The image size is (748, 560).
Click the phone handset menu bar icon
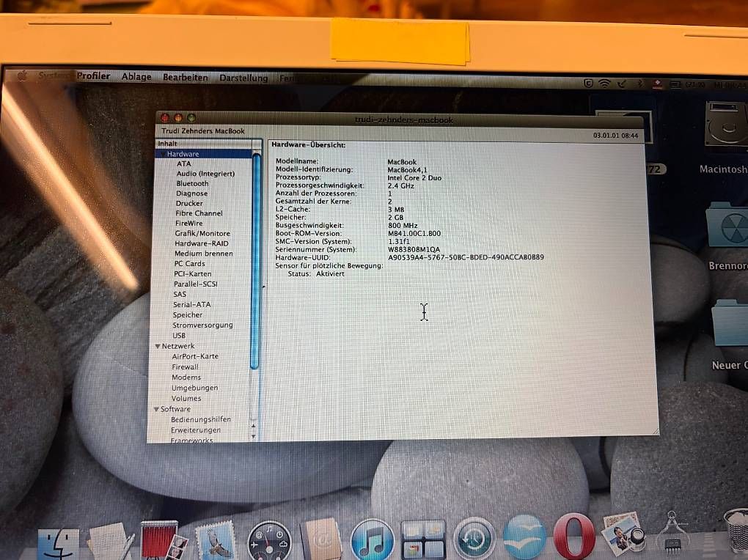pos(622,84)
